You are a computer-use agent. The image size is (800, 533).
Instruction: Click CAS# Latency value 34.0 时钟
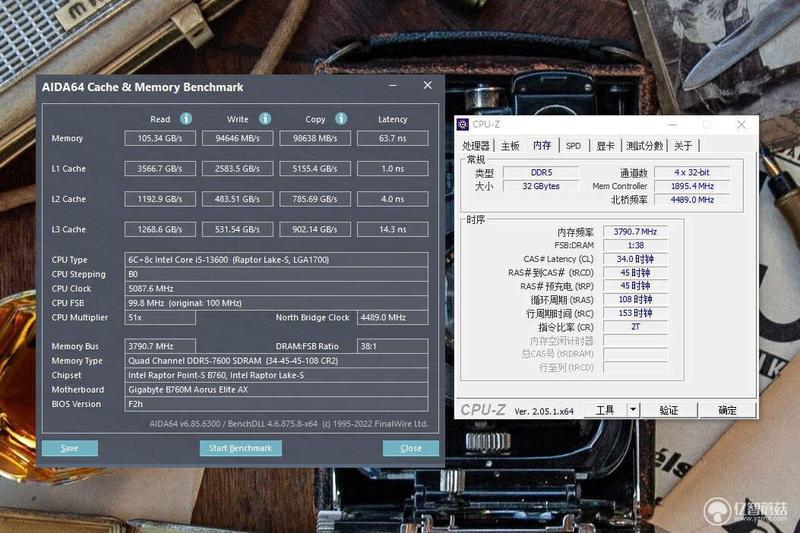coord(635,259)
